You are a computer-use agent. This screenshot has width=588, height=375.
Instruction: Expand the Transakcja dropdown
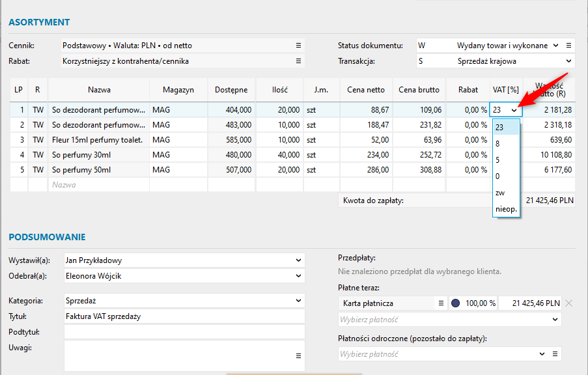(x=568, y=61)
